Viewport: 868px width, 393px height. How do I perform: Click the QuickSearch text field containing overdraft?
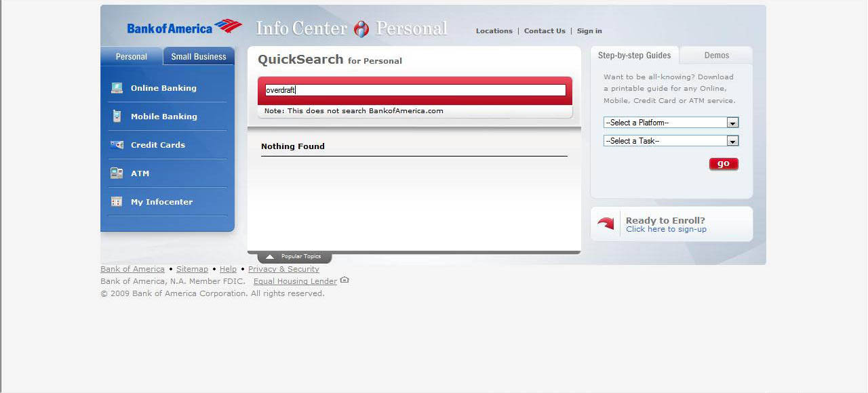pos(414,90)
